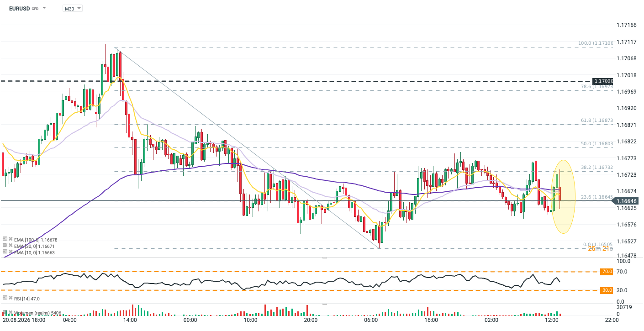Click the 14:00 time axis label
This screenshot has height=331, width=644.
tap(130, 321)
